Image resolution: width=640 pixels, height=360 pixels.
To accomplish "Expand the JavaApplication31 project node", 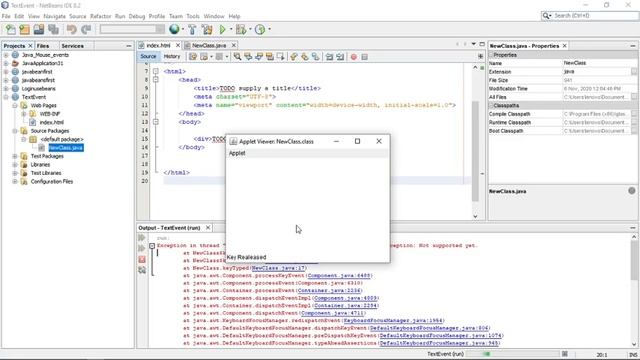I will coord(6,63).
